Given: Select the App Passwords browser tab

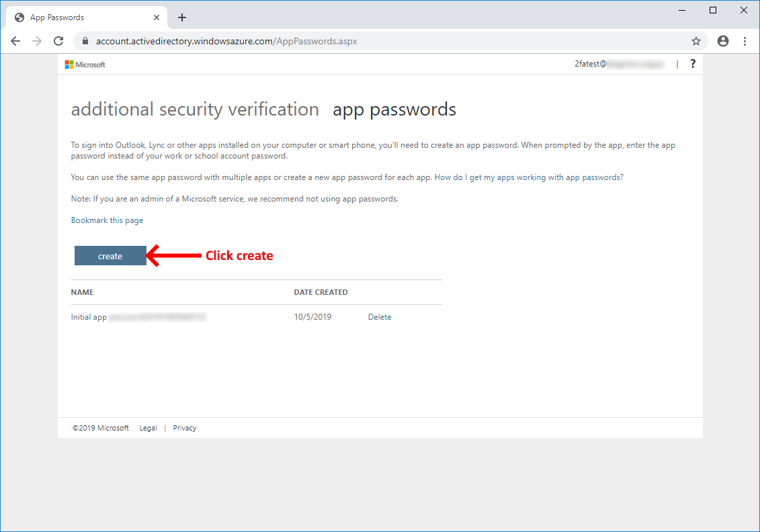Looking at the screenshot, I should 87,17.
